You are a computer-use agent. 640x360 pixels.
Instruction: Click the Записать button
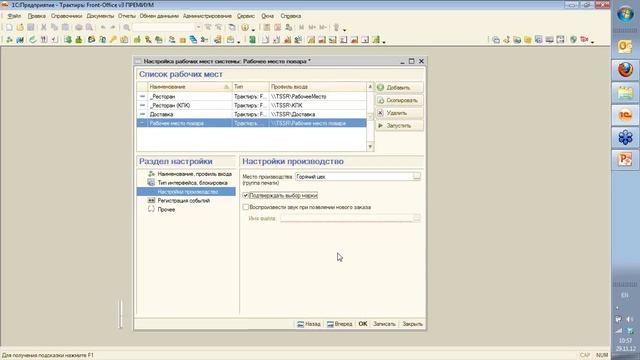tap(384, 324)
